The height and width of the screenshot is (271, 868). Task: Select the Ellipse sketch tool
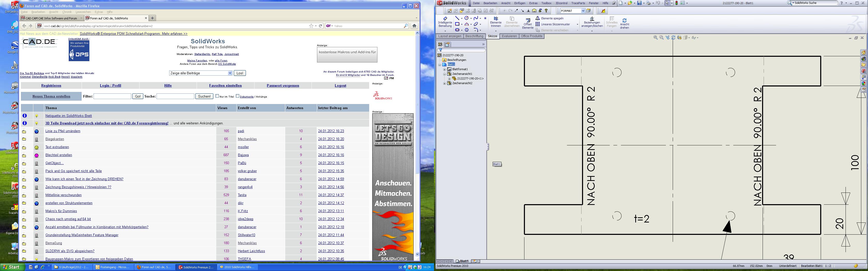(x=476, y=24)
